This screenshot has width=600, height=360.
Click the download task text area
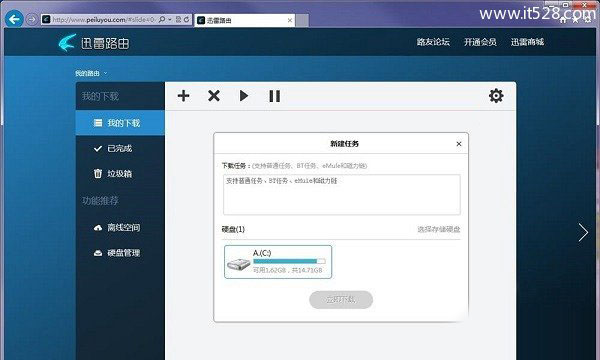click(342, 194)
